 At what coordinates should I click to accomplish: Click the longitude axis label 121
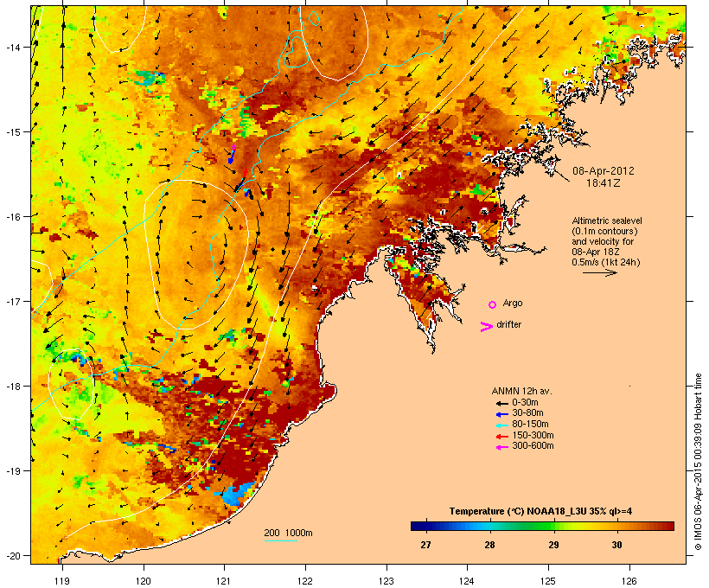(224, 581)
